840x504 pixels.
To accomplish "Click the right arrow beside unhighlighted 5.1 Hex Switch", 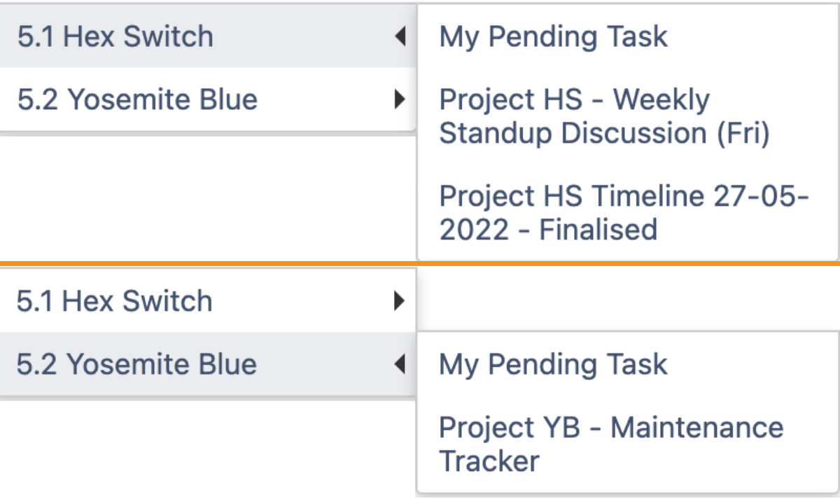I will point(400,301).
